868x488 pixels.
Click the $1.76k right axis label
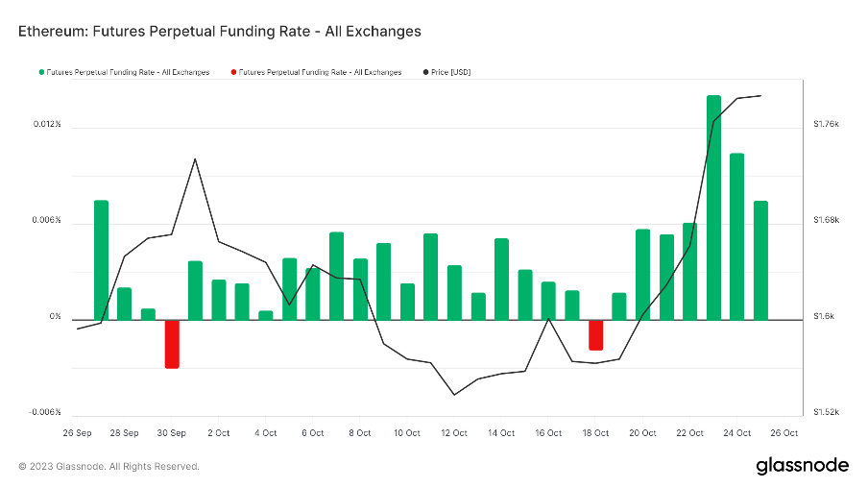point(826,125)
